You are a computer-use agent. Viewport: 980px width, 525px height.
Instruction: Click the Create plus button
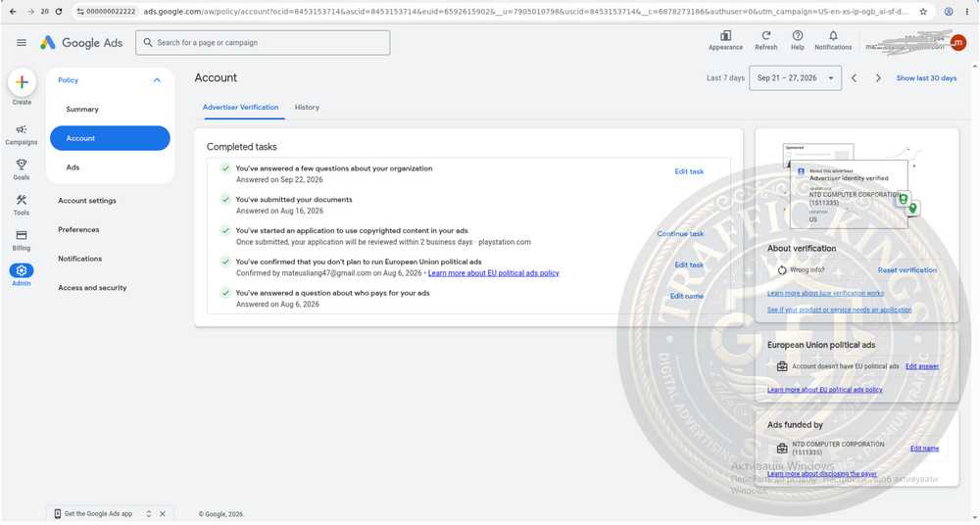tap(22, 82)
